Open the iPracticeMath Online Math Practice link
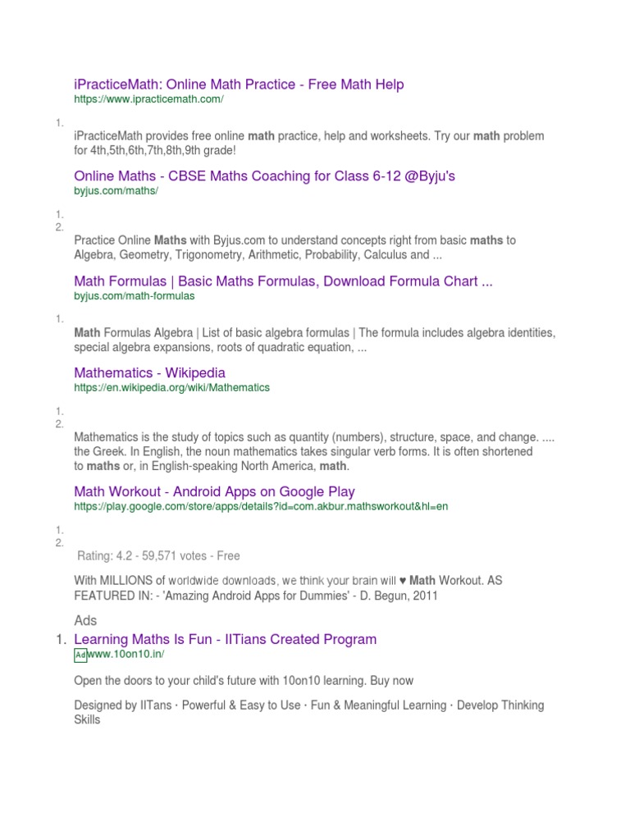 point(239,84)
